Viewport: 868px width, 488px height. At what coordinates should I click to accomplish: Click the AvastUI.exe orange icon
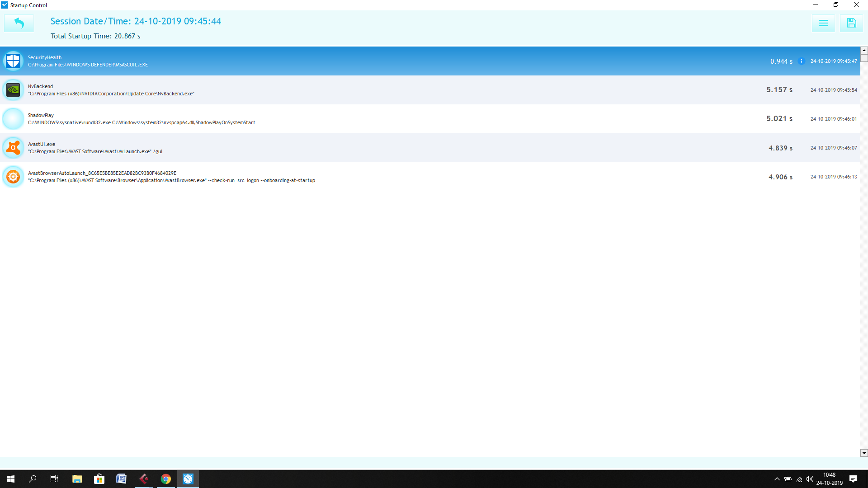coord(13,148)
